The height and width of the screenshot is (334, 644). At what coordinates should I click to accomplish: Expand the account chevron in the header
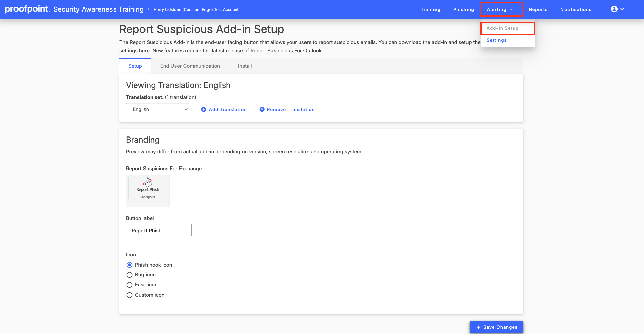[622, 9]
